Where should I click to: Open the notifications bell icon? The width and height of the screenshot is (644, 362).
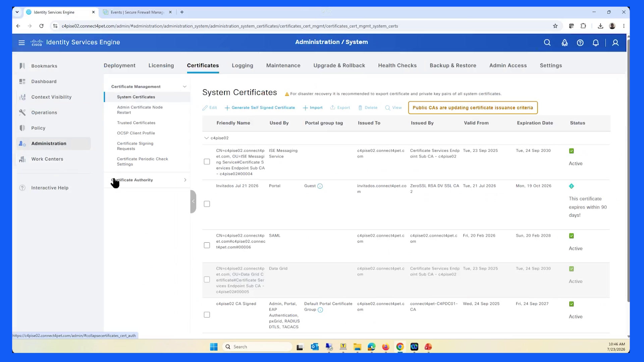(x=596, y=43)
